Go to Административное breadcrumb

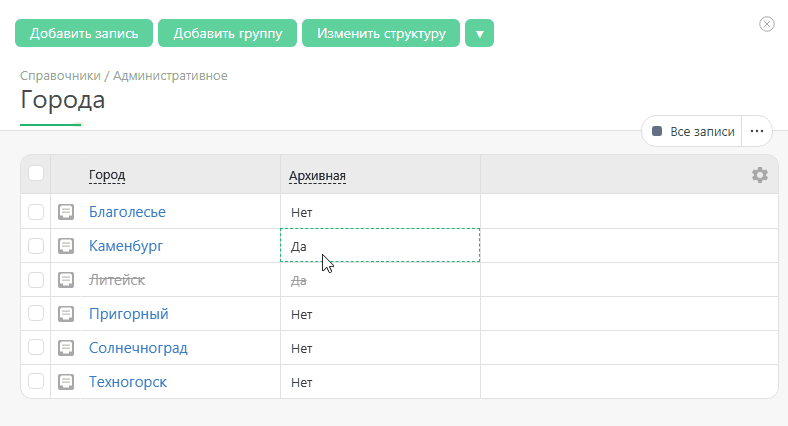[x=170, y=76]
